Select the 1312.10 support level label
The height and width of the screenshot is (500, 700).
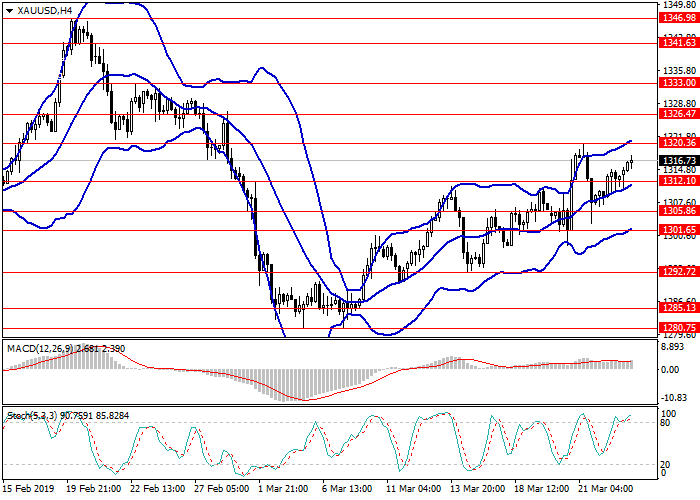pyautogui.click(x=678, y=181)
